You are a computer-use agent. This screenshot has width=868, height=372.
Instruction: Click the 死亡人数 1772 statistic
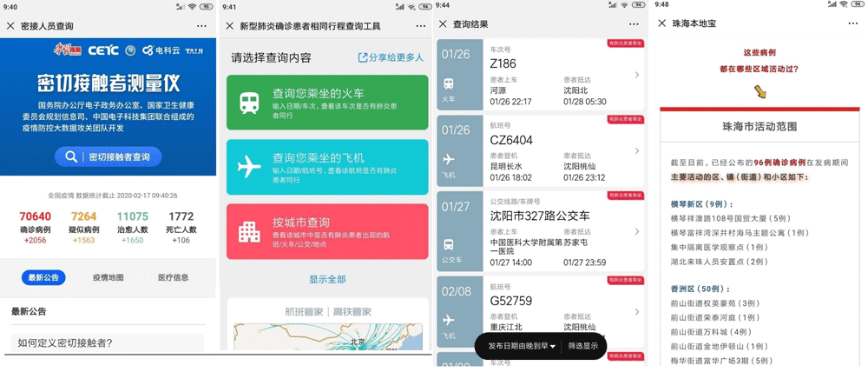point(181,228)
